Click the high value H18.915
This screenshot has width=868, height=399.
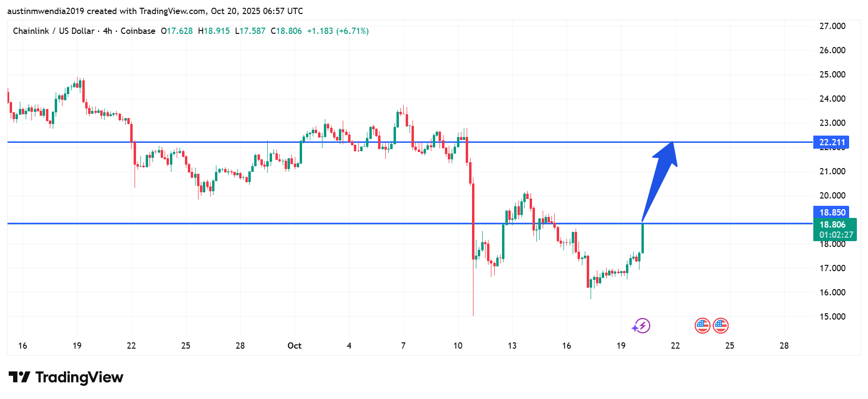[x=214, y=31]
